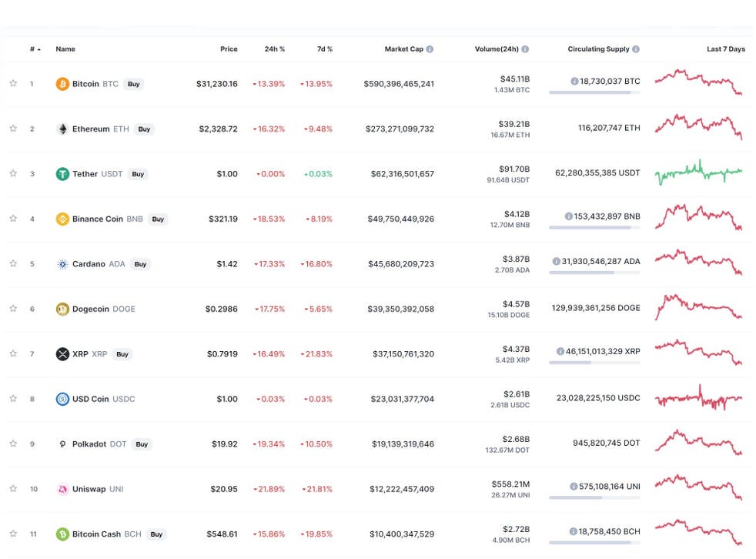
Task: Click the Buy button for Bitcoin Cash
Action: (x=156, y=534)
